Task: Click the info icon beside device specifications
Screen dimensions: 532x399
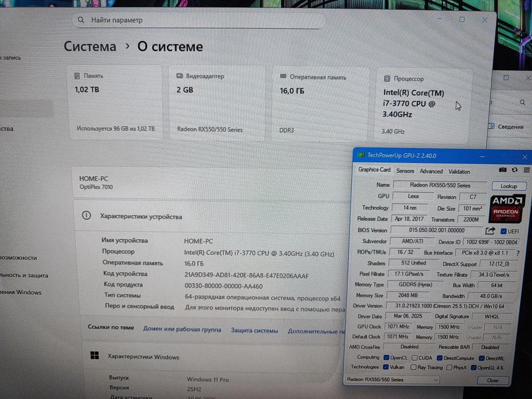Action: [87, 215]
